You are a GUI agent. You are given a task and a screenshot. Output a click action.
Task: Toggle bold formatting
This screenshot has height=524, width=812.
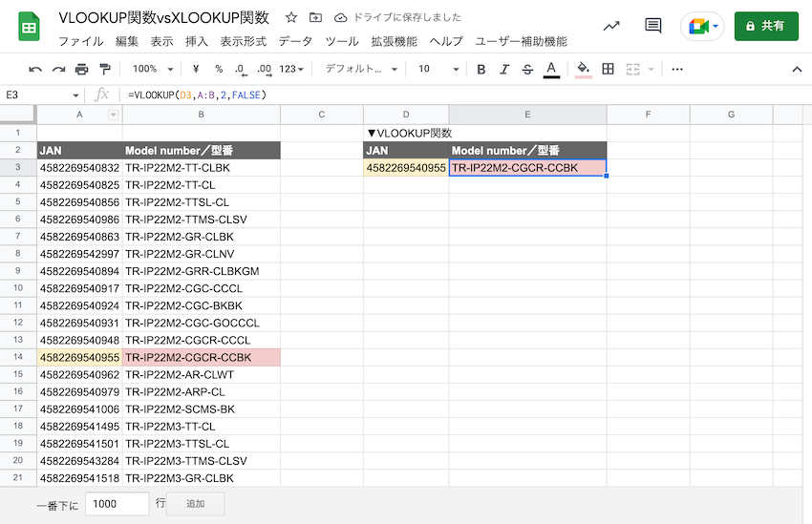coord(481,69)
